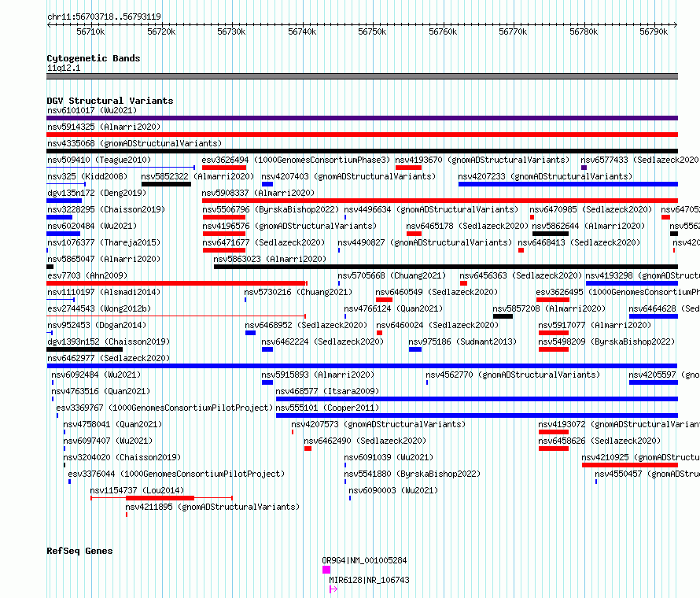Click the nsv468577 (Itsara2009) blue bar
This screenshot has width=700, height=598.
click(477, 399)
